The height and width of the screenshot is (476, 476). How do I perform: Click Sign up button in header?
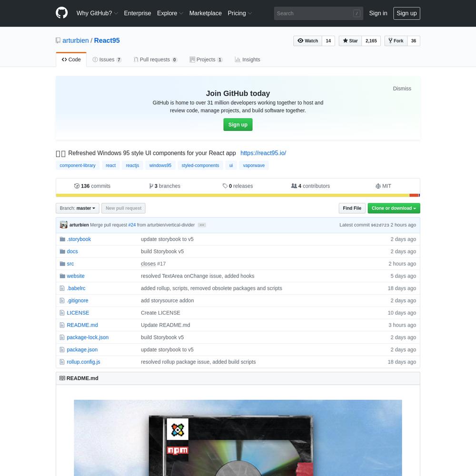pyautogui.click(x=407, y=13)
